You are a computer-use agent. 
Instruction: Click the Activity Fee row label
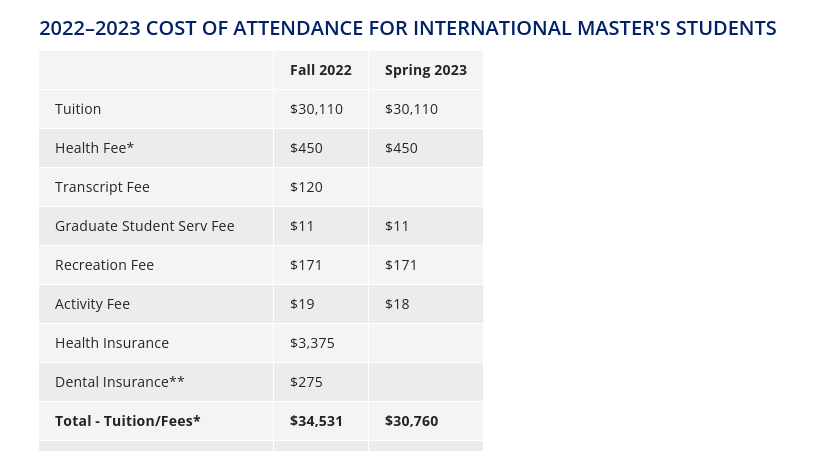(x=92, y=304)
